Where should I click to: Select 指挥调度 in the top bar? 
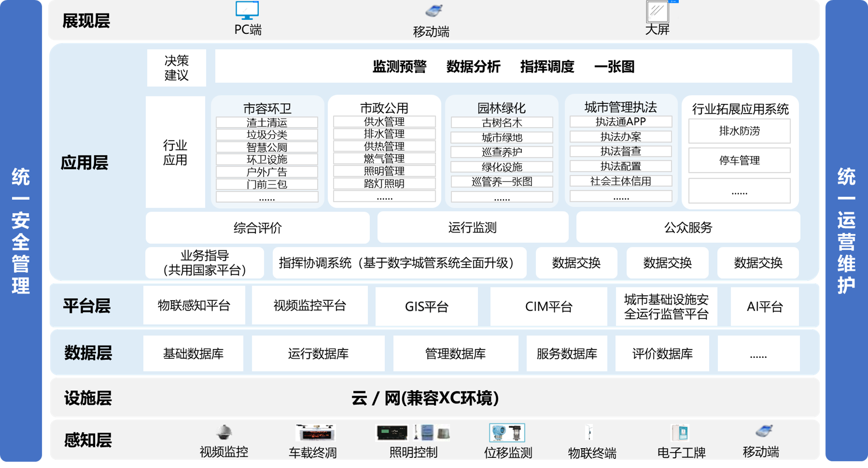[x=547, y=67]
